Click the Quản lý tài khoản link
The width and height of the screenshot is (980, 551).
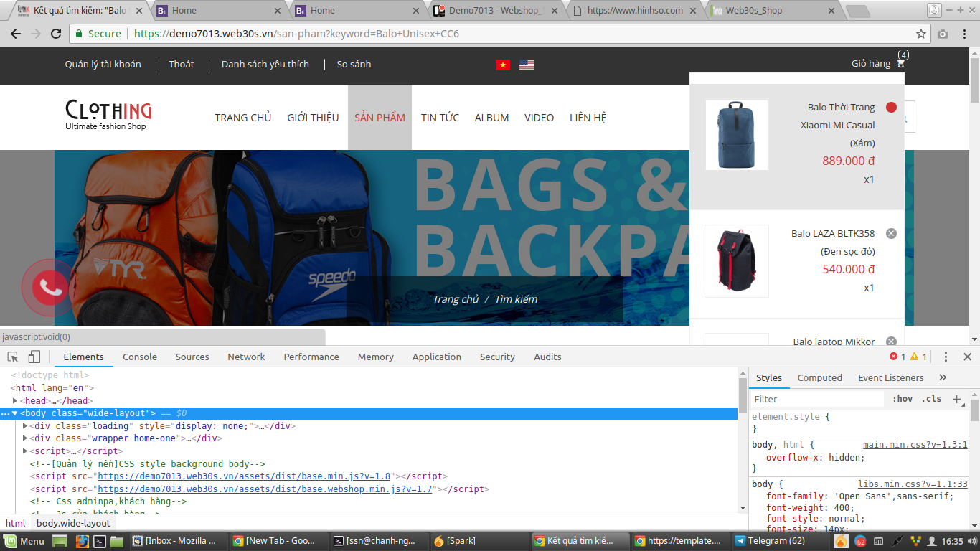click(x=103, y=64)
